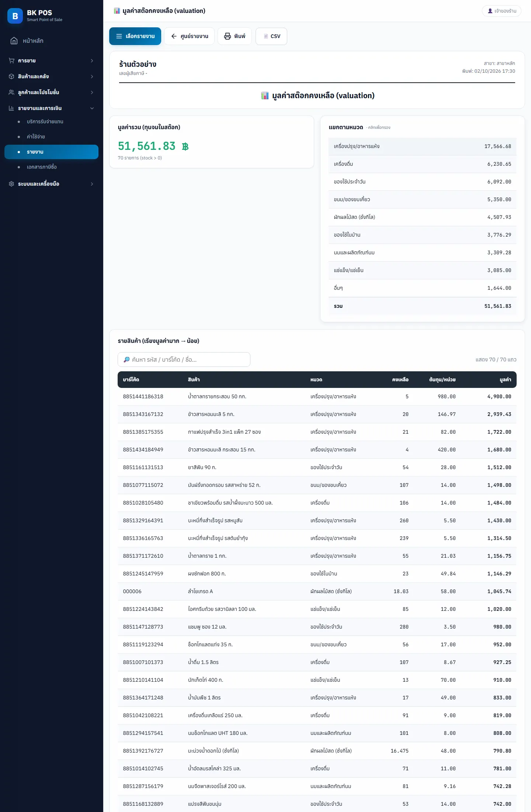The height and width of the screenshot is (812, 531).
Task: Expand the การขาย menu chevron
Action: [92, 61]
